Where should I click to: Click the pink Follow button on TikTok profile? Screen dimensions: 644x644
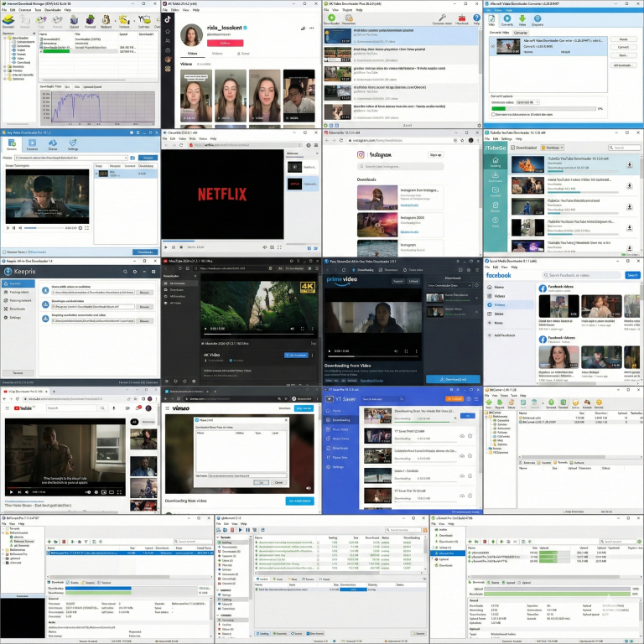[225, 43]
